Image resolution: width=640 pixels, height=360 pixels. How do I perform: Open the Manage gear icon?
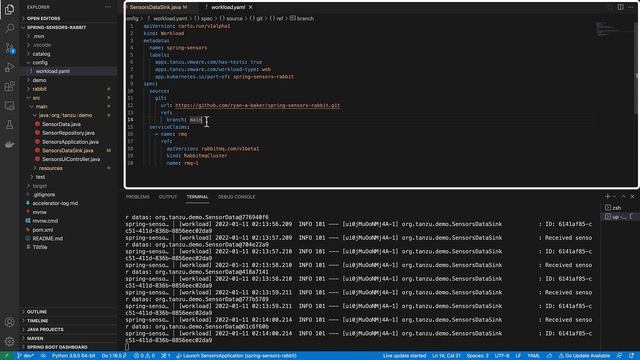[9, 341]
